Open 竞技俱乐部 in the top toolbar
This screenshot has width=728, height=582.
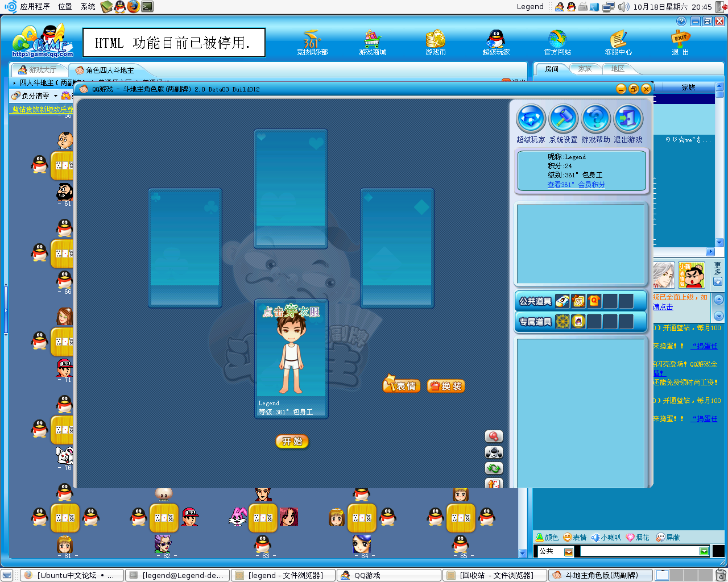312,43
